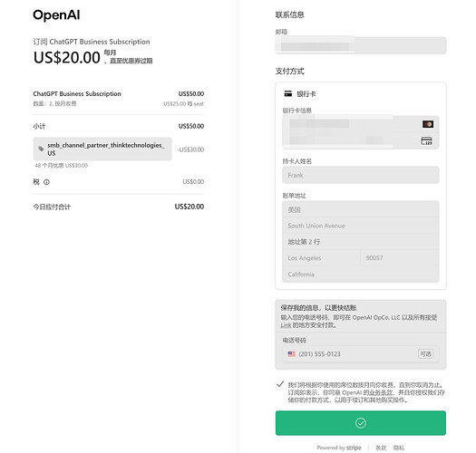Click the CVC card icon

[426, 140]
